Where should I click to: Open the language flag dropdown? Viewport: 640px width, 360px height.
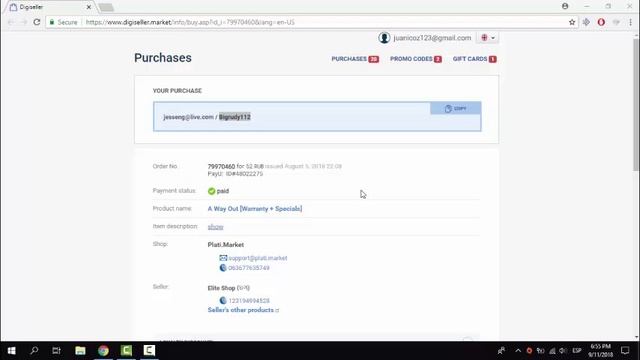point(488,38)
